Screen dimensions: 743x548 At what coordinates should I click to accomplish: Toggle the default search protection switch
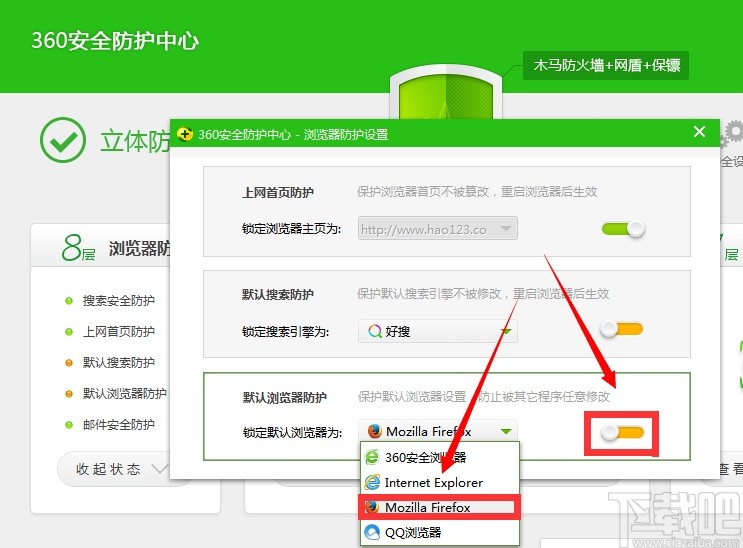pos(621,329)
